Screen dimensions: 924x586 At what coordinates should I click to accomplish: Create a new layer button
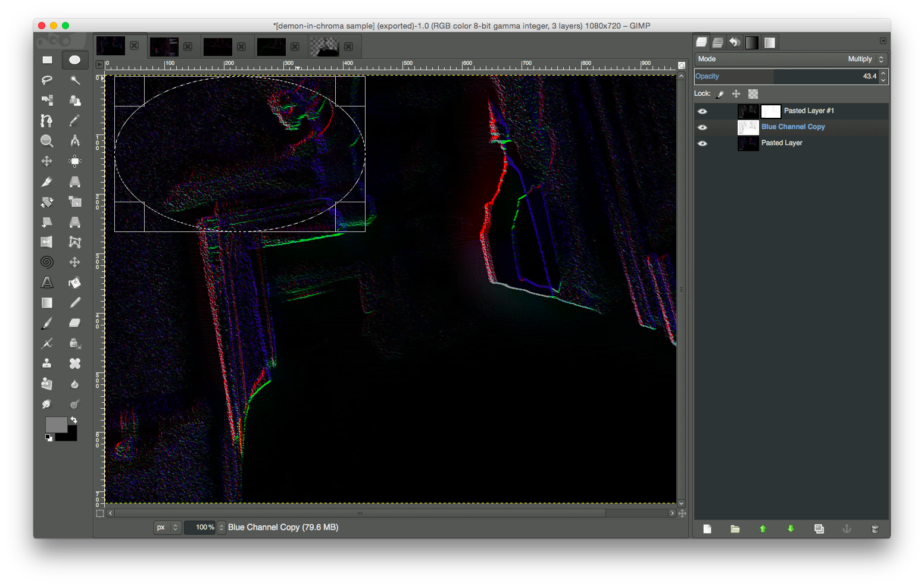click(707, 529)
